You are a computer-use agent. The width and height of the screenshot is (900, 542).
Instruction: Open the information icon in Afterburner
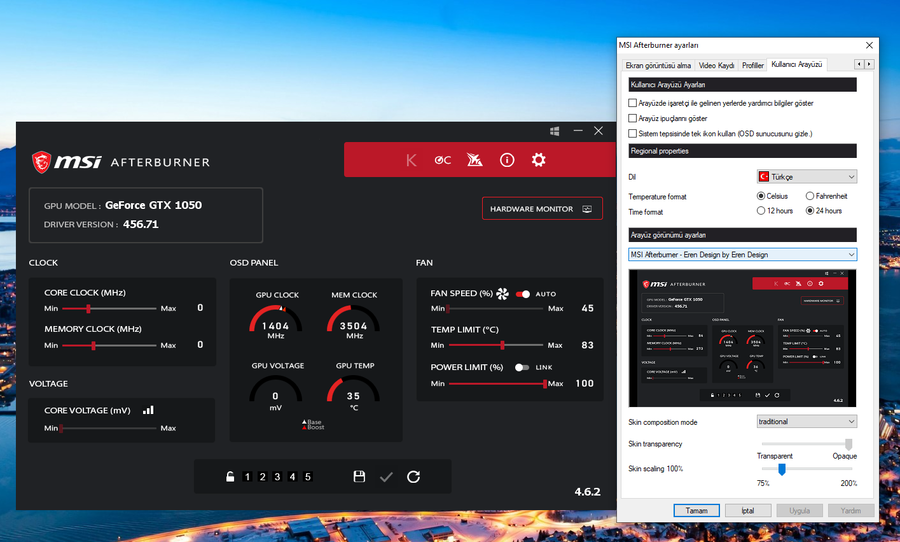507,160
